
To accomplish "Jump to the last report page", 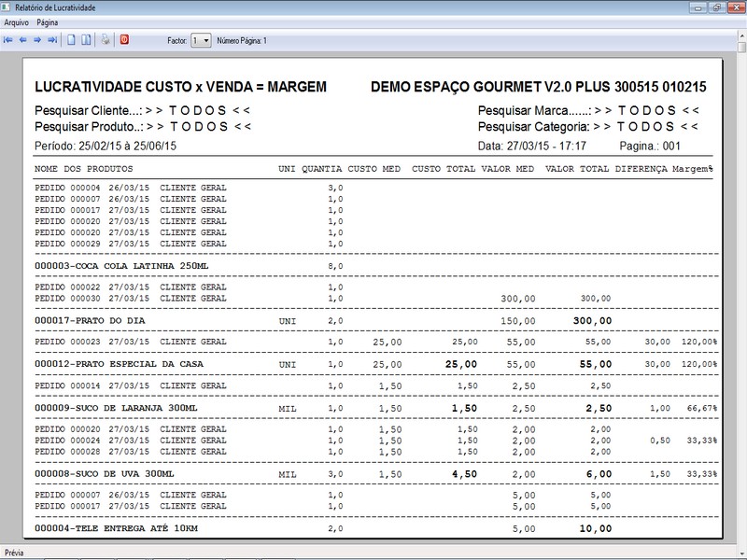I will pyautogui.click(x=52, y=40).
